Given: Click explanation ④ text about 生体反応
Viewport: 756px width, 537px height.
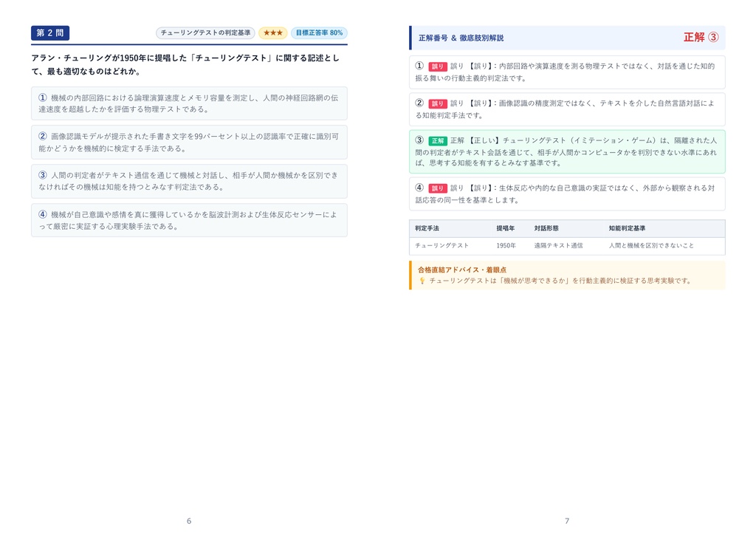Looking at the screenshot, I should click(x=567, y=194).
